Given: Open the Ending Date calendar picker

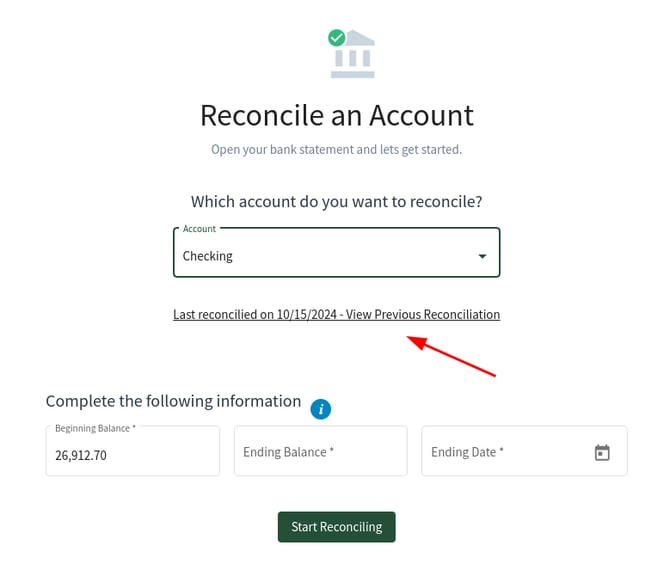Looking at the screenshot, I should pyautogui.click(x=602, y=452).
